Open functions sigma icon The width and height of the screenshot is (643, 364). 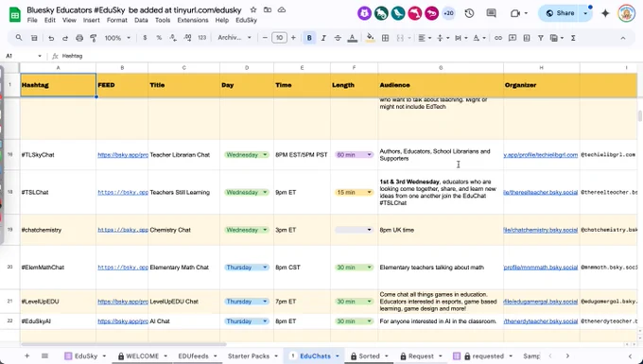coord(573,38)
